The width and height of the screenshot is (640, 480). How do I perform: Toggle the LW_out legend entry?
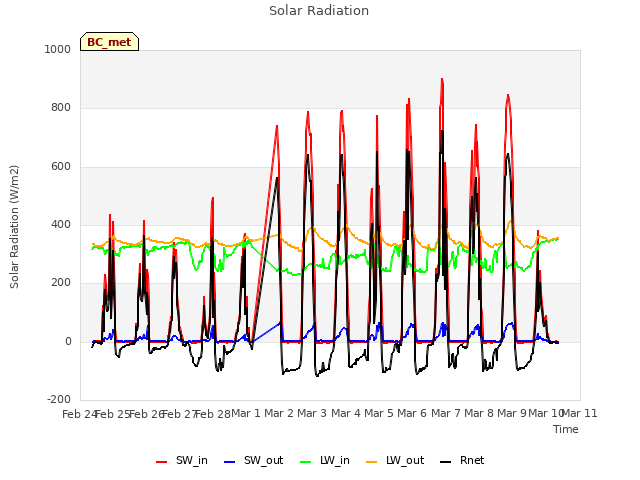tap(395, 461)
